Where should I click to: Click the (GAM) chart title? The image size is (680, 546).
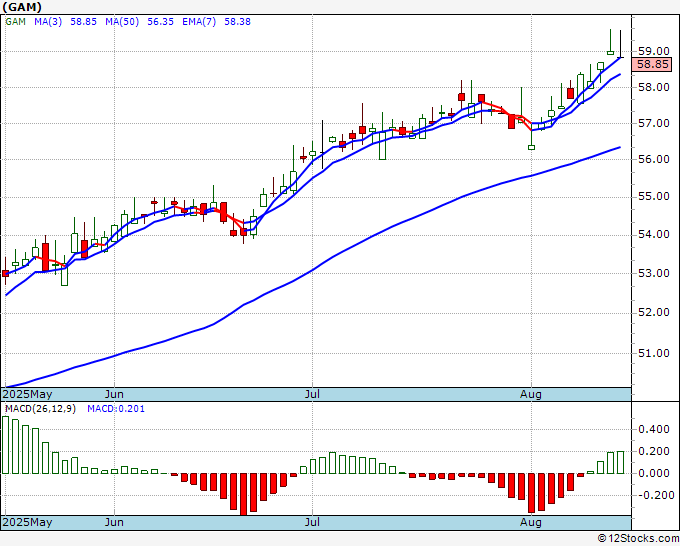(22, 7)
